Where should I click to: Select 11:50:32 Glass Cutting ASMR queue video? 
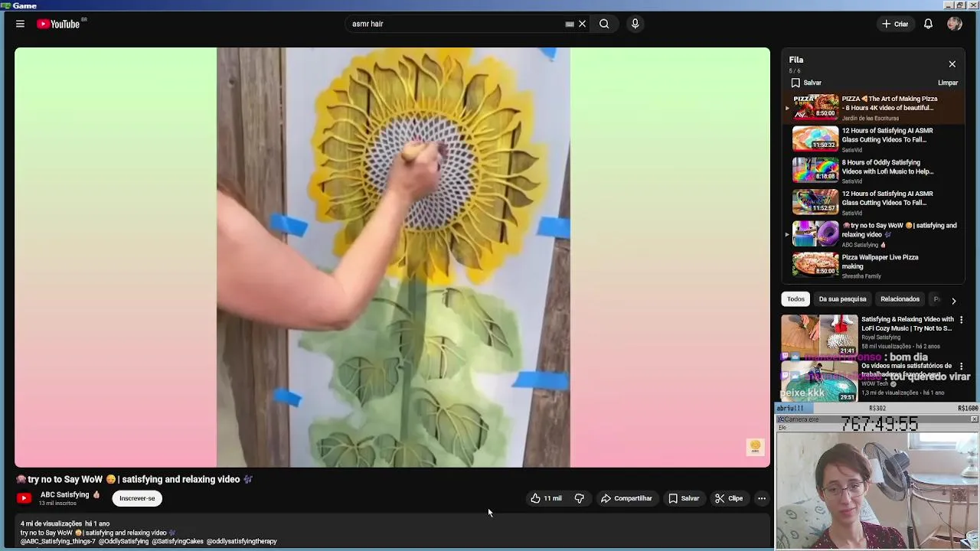pos(874,140)
